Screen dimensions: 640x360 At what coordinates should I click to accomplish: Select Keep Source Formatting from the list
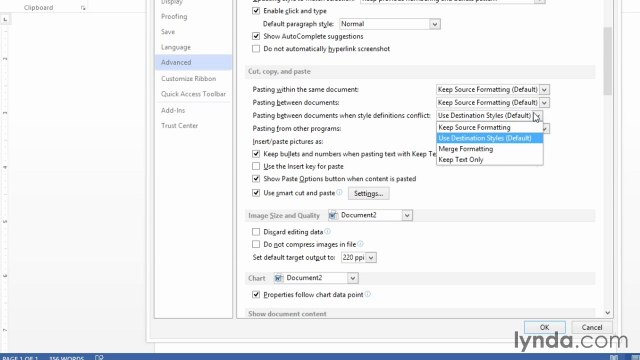point(489,127)
